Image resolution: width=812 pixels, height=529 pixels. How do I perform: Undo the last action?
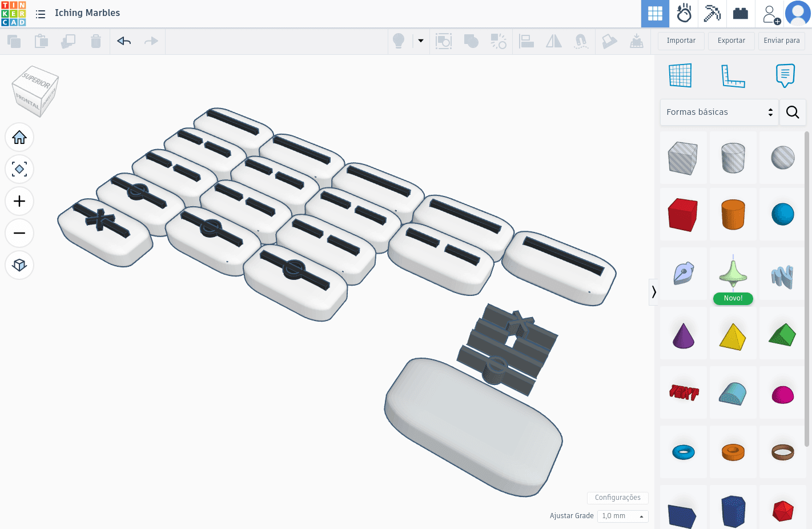click(x=124, y=41)
